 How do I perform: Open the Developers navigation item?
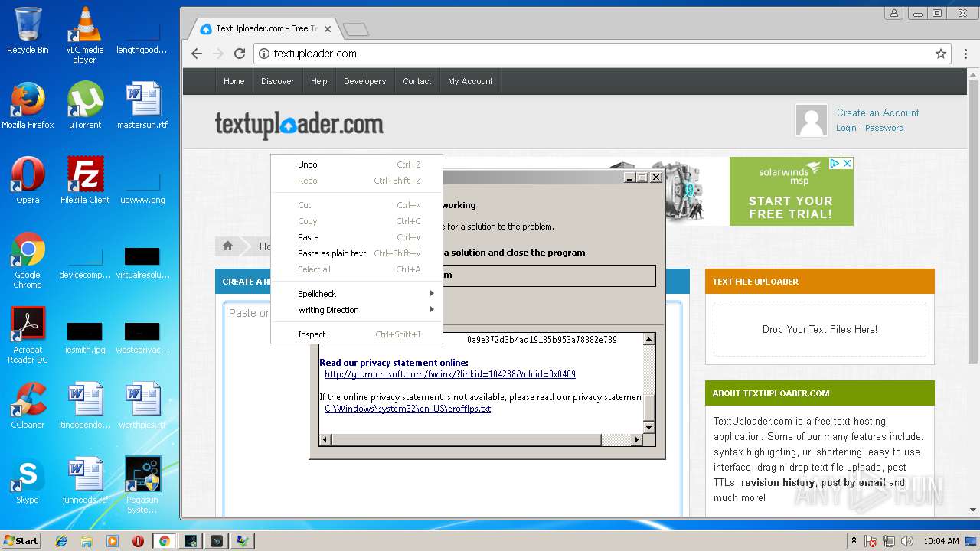(x=364, y=81)
